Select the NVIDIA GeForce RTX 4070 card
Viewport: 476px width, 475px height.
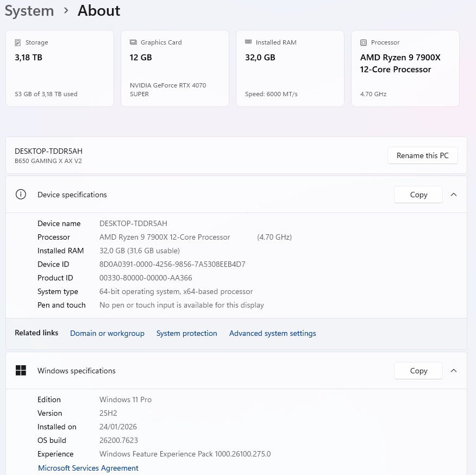[175, 68]
